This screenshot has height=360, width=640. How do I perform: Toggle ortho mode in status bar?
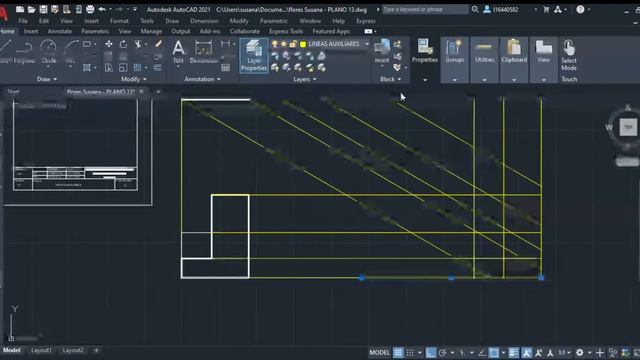coord(431,352)
